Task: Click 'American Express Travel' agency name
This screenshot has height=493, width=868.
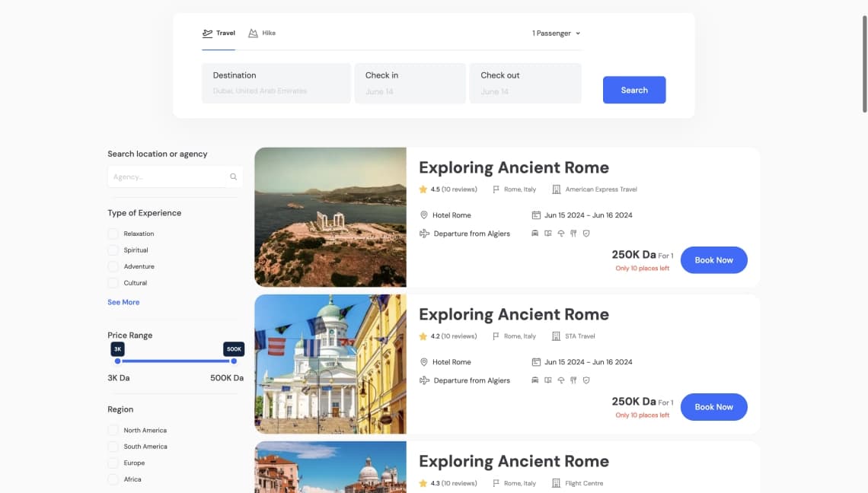Action: tap(602, 189)
